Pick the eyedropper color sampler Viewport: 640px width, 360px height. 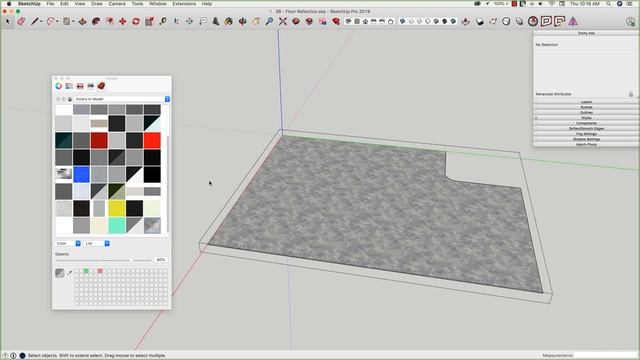(x=70, y=273)
